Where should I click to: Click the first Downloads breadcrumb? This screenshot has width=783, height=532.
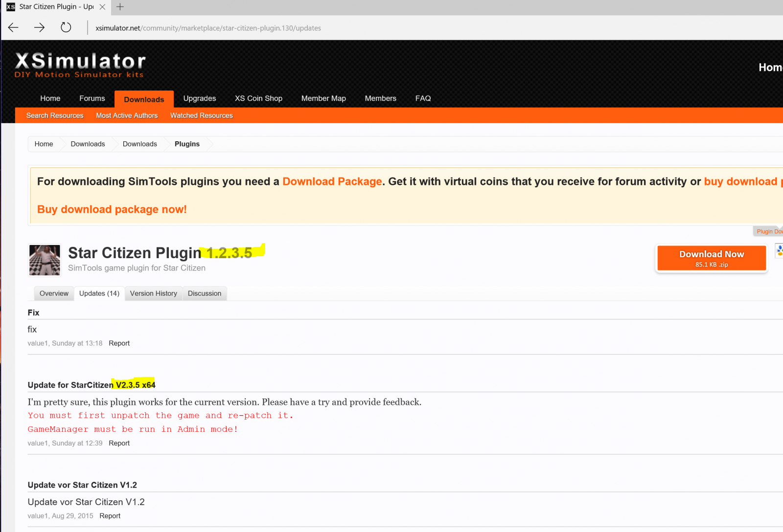88,144
